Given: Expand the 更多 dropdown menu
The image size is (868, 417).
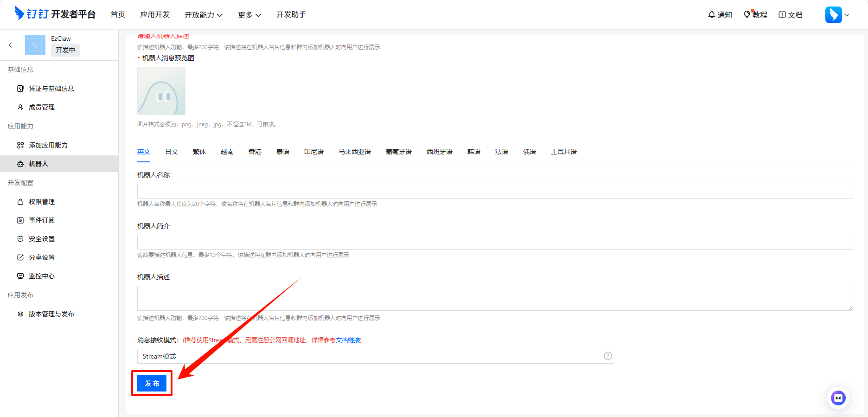Looking at the screenshot, I should pyautogui.click(x=249, y=15).
